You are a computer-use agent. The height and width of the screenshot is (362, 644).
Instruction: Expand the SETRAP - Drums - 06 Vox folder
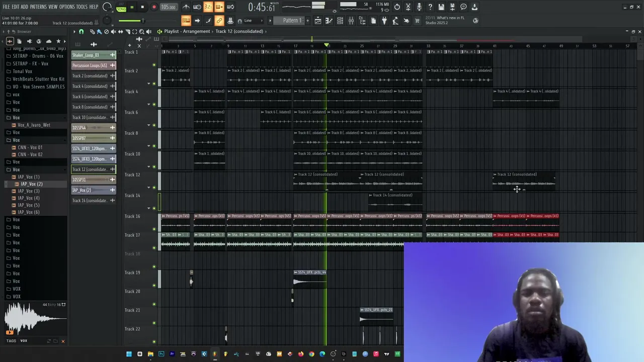click(x=38, y=56)
